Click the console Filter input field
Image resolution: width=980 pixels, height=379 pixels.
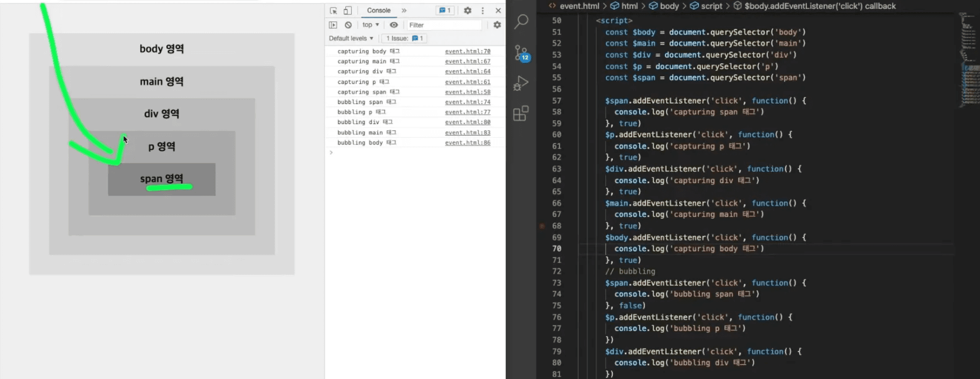click(443, 25)
